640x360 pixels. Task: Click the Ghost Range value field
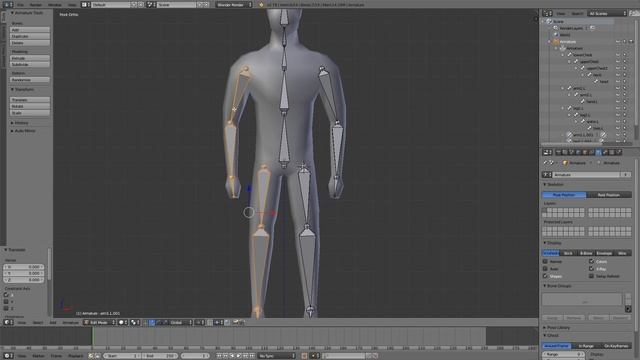point(563,354)
